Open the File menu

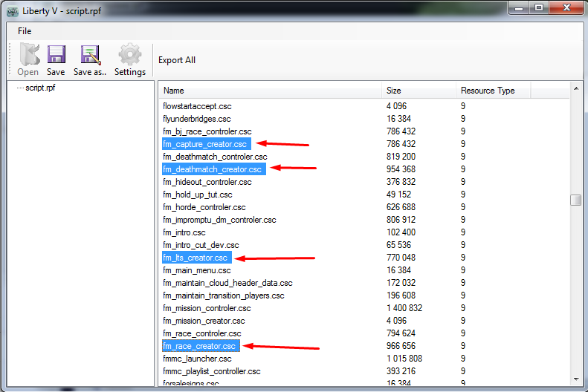coord(25,31)
